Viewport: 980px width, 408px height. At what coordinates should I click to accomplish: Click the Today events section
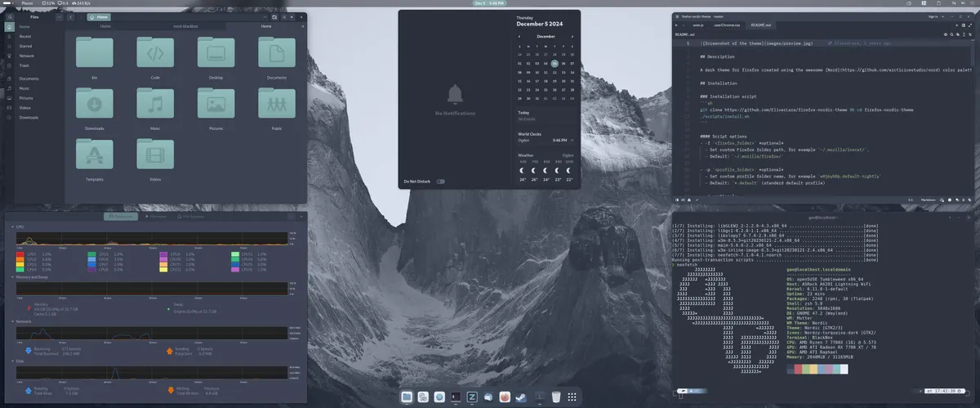coord(546,115)
